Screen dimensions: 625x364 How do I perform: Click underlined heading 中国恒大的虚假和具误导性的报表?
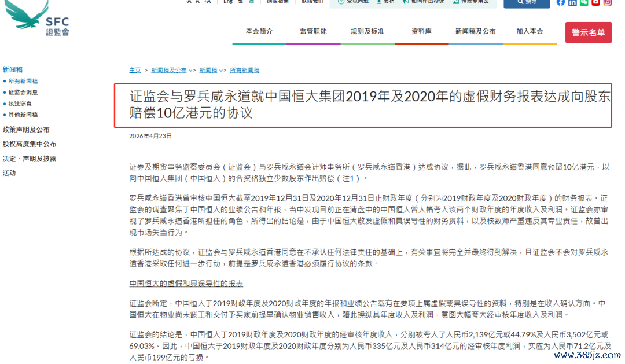pos(186,284)
